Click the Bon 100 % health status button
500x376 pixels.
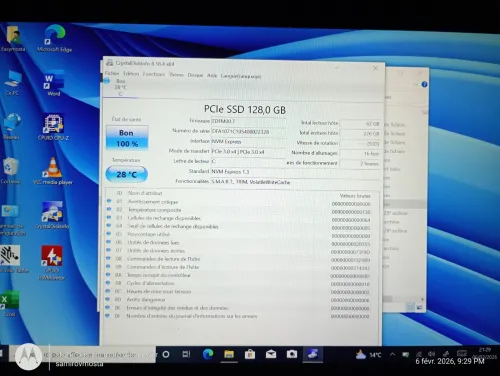click(x=127, y=138)
